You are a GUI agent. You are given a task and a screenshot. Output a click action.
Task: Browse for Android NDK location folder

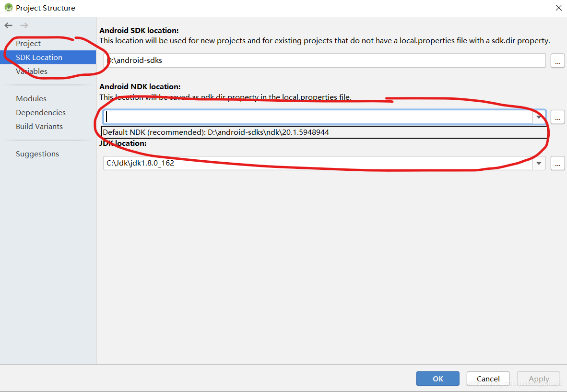(x=557, y=117)
